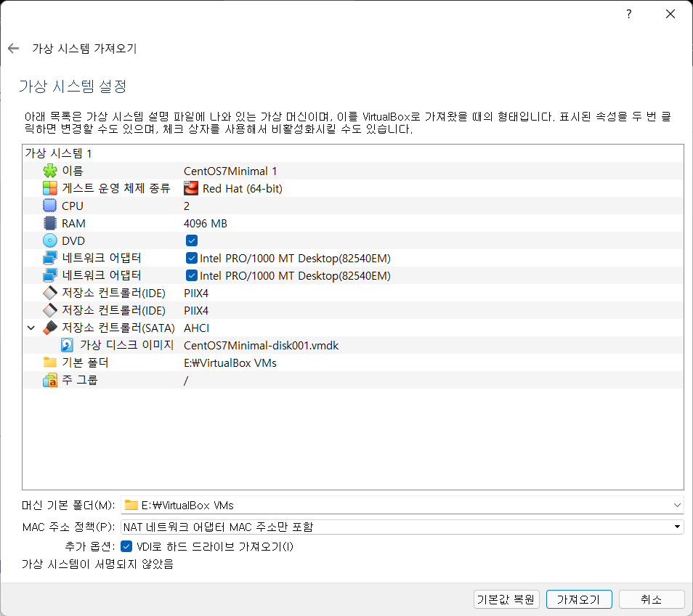693x616 pixels.
Task: Click the DVD disc icon
Action: coord(50,241)
